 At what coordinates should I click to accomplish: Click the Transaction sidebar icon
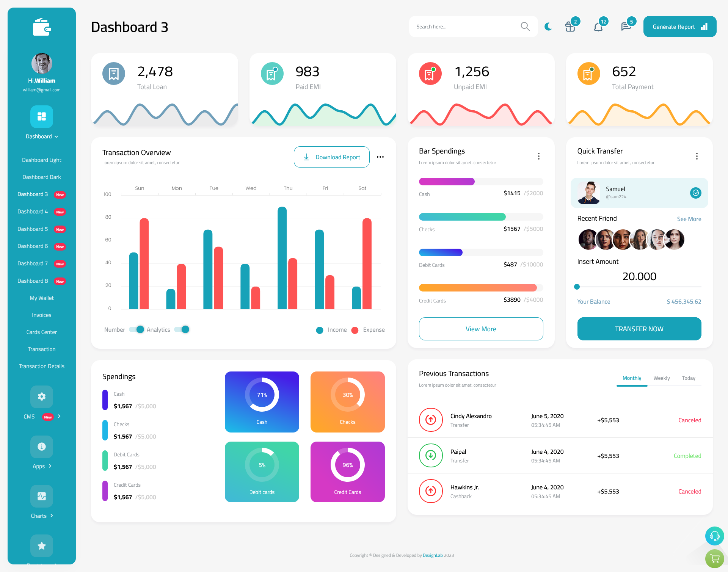pos(41,349)
